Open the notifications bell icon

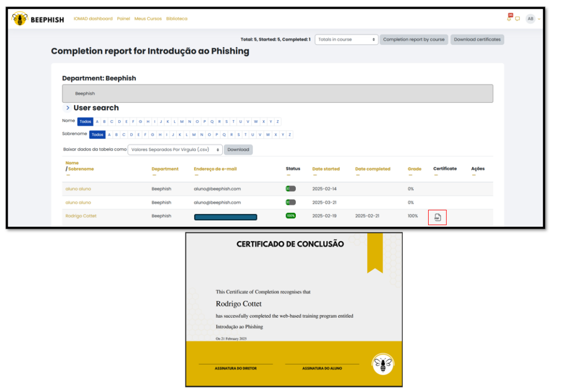[x=509, y=18]
